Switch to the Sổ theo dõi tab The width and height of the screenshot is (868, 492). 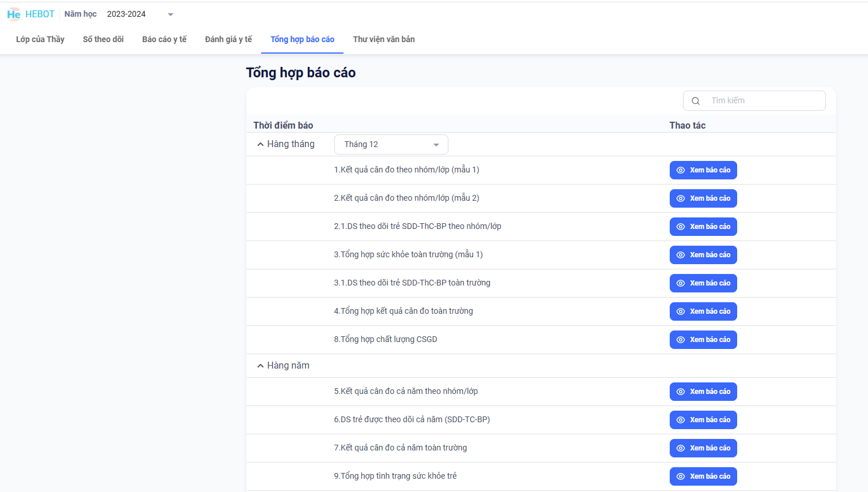tap(103, 39)
